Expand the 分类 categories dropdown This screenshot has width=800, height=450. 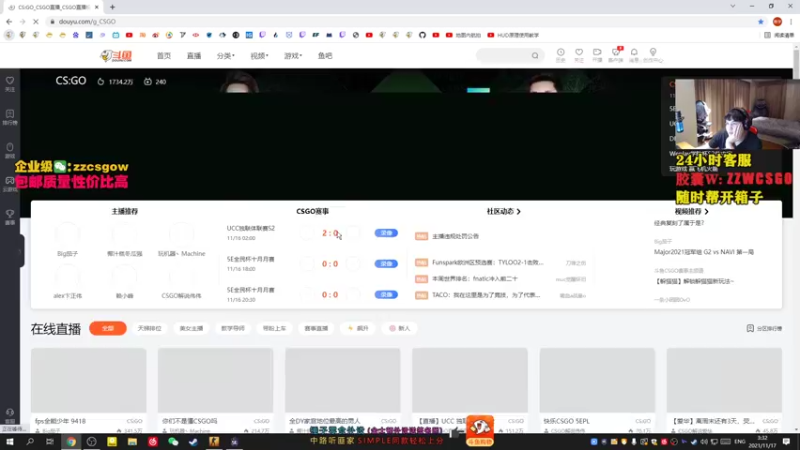[226, 56]
